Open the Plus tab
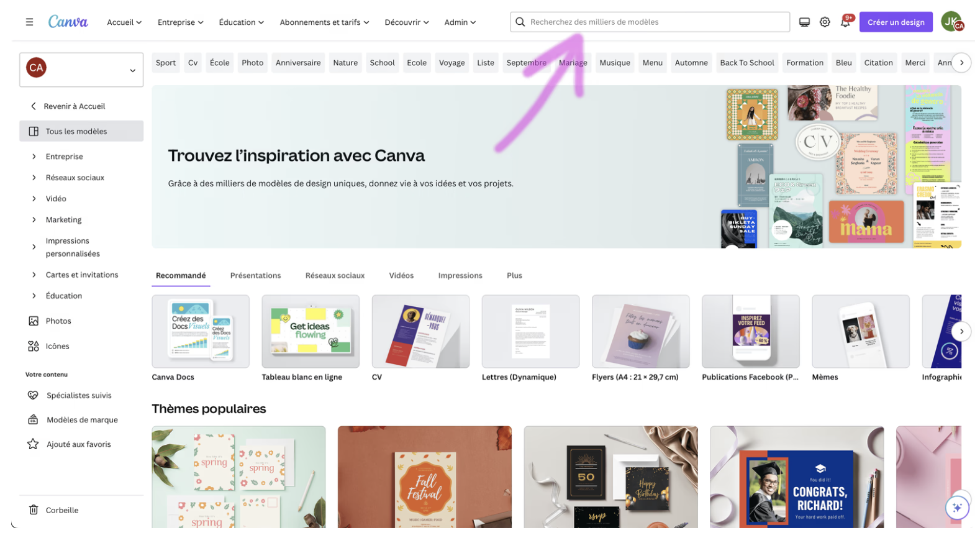The image size is (980, 543). point(514,275)
